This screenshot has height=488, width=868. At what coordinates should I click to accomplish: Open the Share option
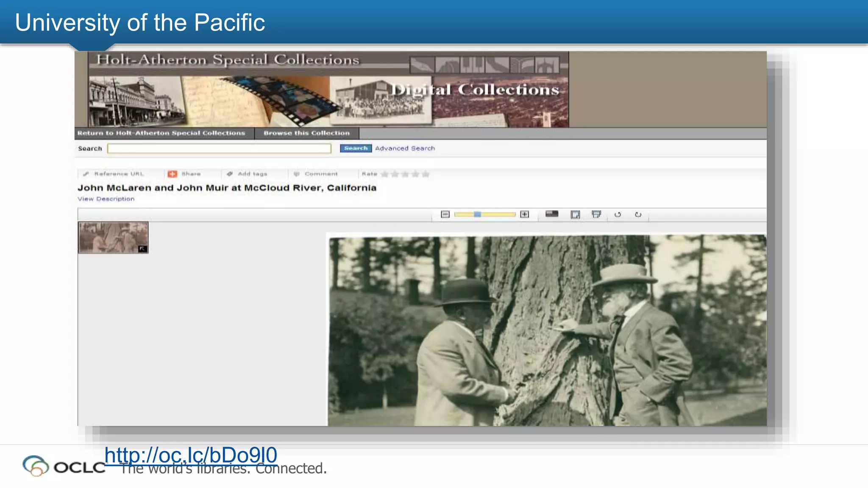pos(191,174)
